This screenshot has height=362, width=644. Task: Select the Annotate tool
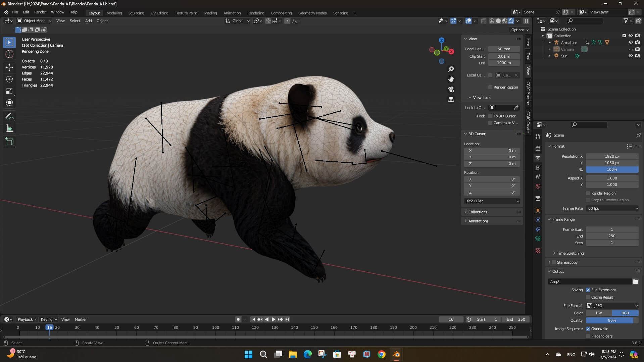coord(9,116)
